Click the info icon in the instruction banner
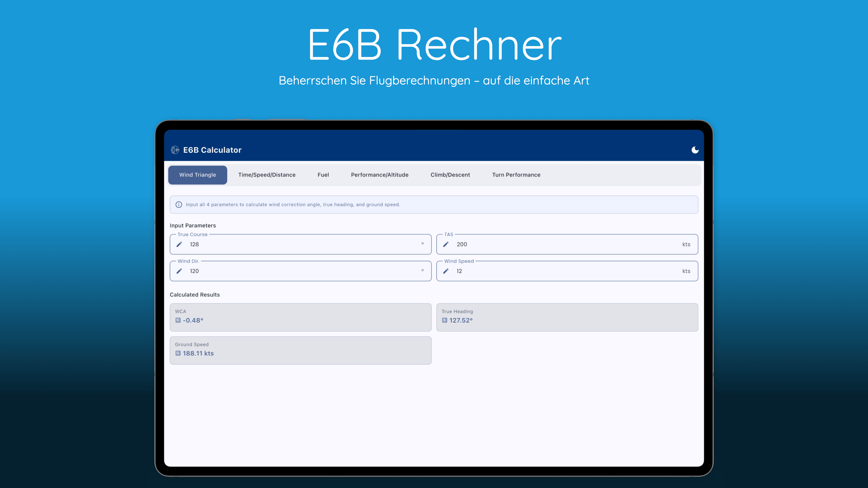This screenshot has height=488, width=868. (x=179, y=204)
